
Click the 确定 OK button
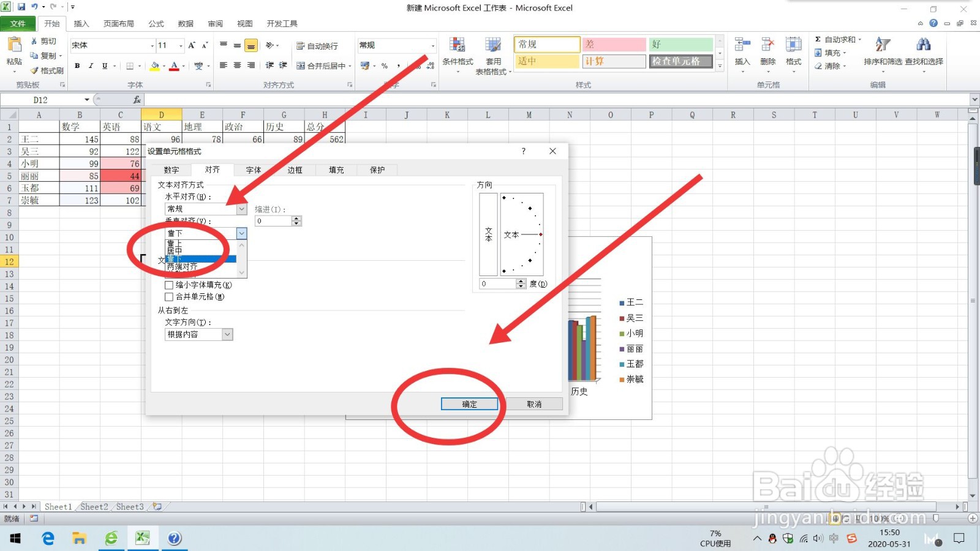pos(469,404)
